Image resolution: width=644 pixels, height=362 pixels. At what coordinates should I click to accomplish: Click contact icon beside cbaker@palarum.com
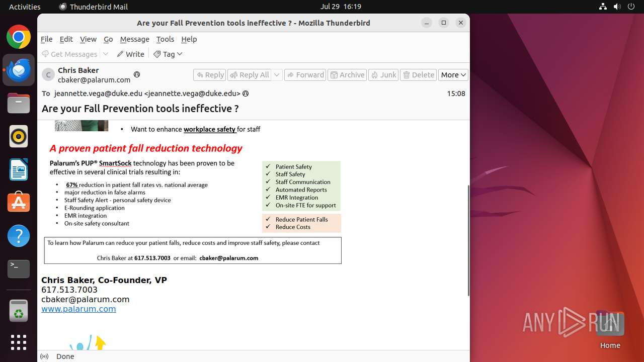(x=136, y=74)
